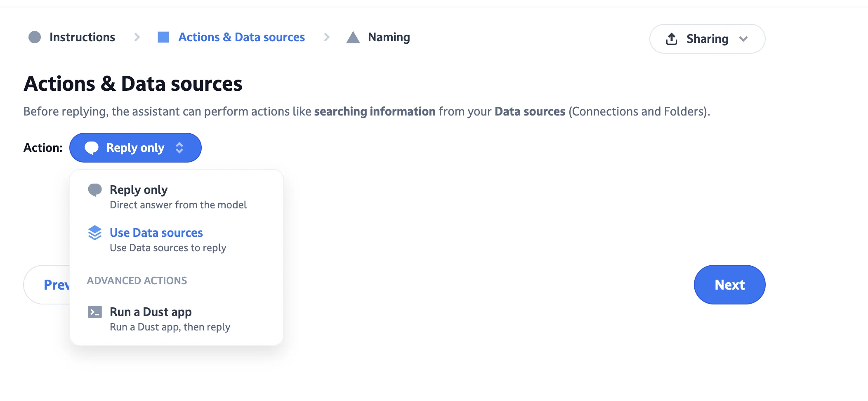Click the Sharing chevron arrow

click(743, 39)
